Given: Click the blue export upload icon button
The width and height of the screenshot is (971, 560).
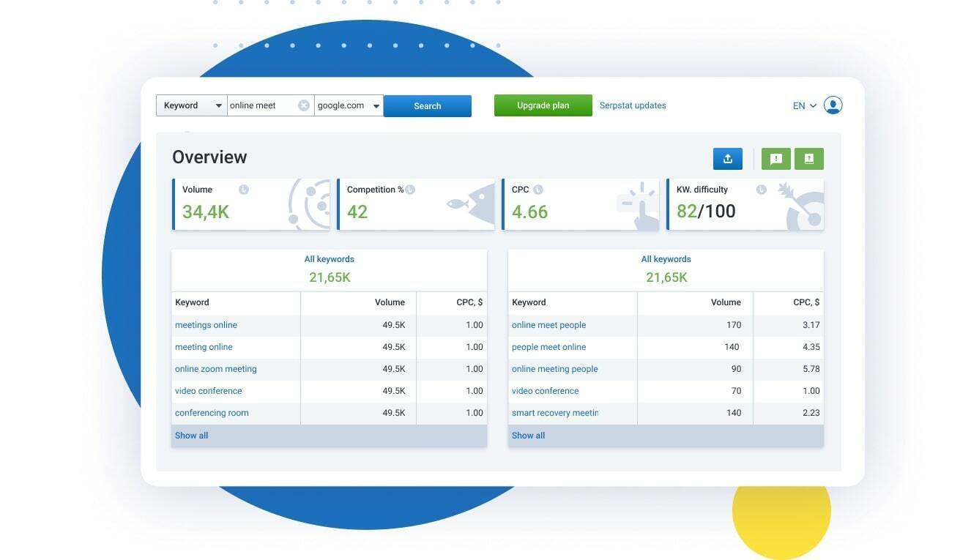Looking at the screenshot, I should (x=728, y=159).
